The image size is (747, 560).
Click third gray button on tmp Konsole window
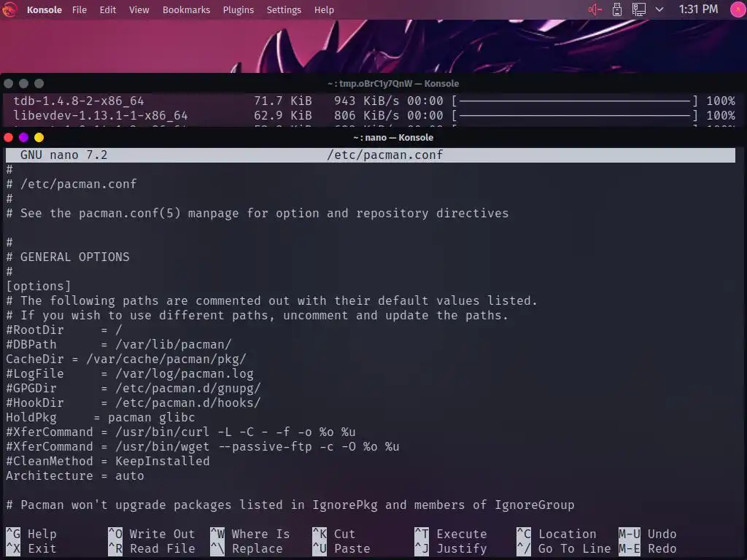[39, 83]
